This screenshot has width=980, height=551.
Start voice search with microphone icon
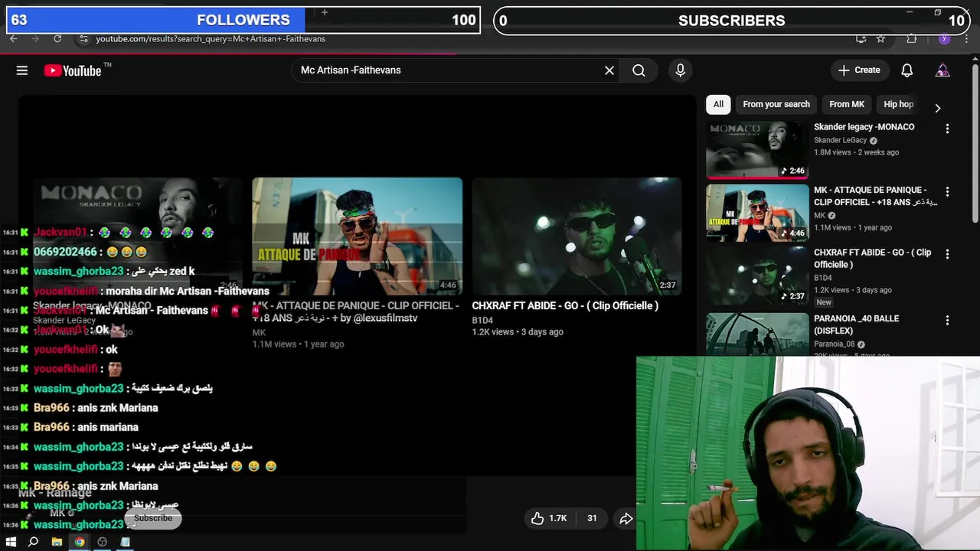pyautogui.click(x=680, y=70)
